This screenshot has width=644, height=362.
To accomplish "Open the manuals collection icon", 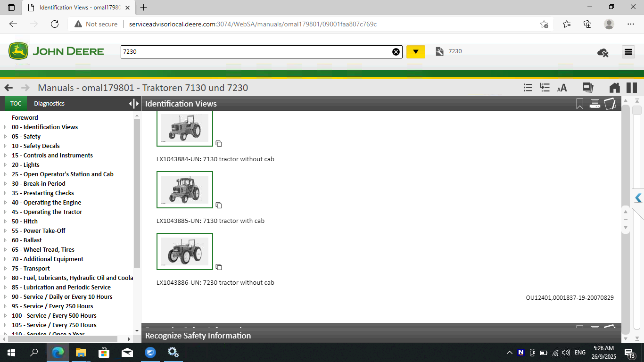I will 588,88.
